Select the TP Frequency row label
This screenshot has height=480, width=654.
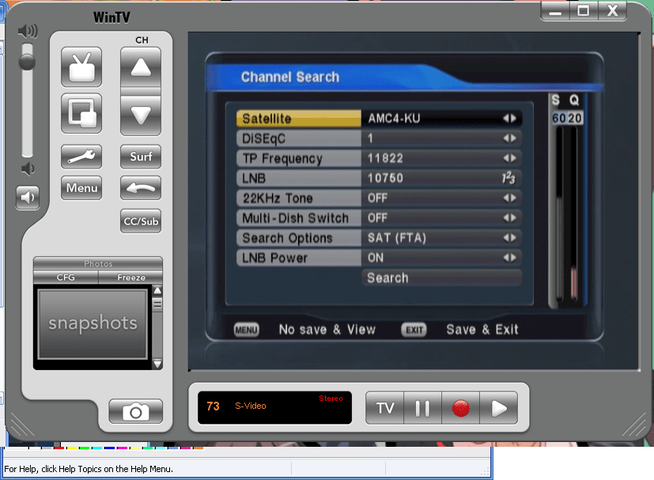(299, 158)
